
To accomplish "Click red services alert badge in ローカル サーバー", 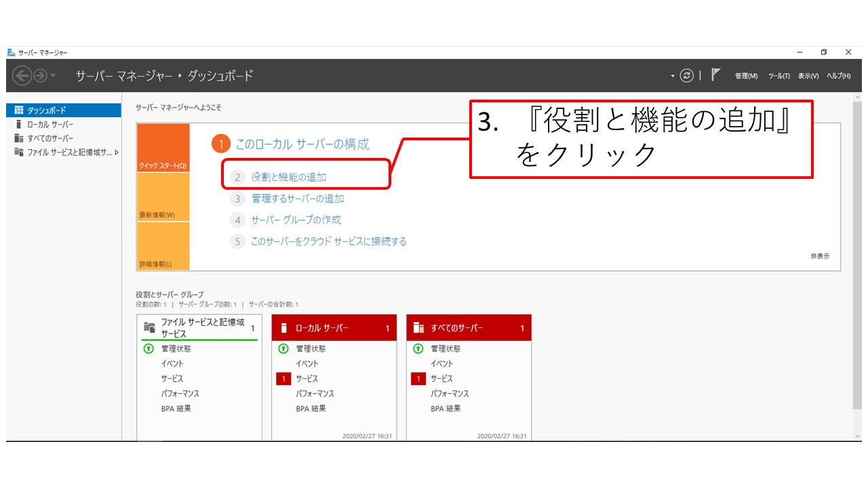I will click(284, 379).
